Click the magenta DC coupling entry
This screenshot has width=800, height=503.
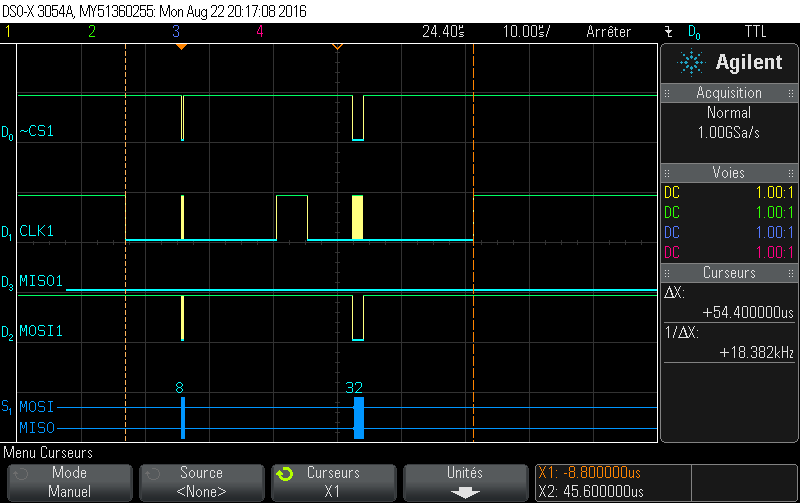(x=672, y=253)
